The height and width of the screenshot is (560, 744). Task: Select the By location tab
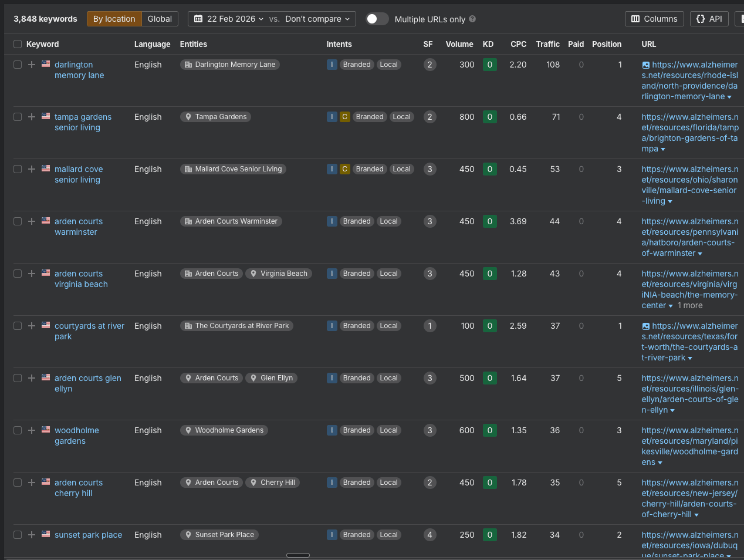(x=114, y=19)
